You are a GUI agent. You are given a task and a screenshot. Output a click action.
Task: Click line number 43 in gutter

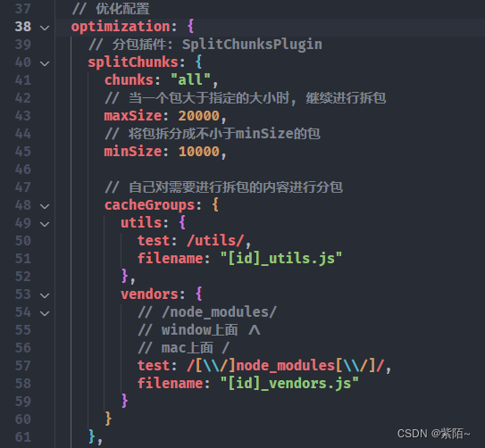[x=23, y=116]
